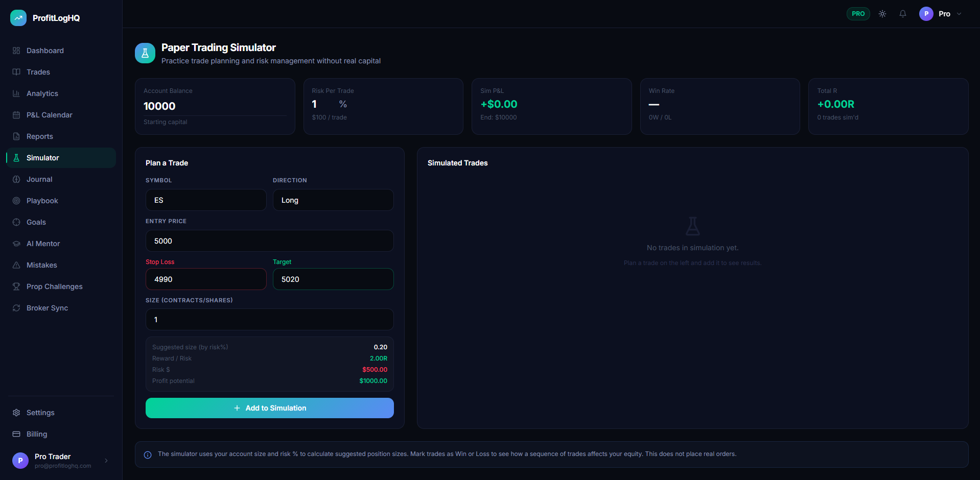980x480 pixels.
Task: Open the AI Mentor section icon
Action: (x=16, y=244)
